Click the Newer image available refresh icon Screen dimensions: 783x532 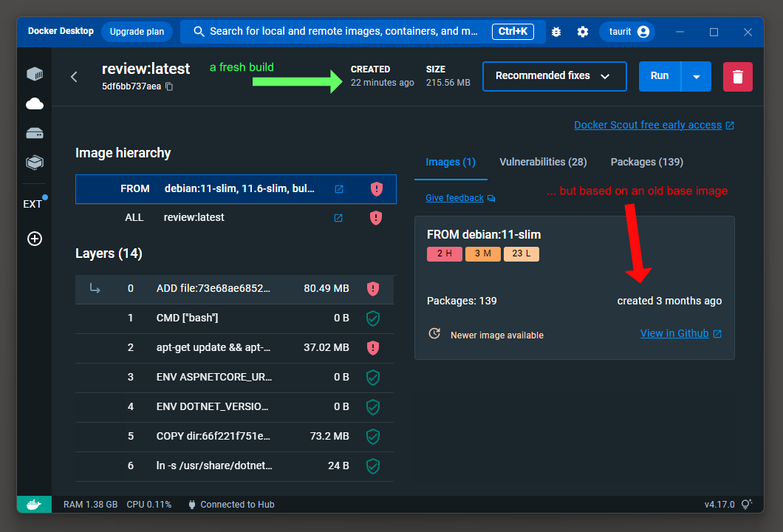(x=434, y=333)
